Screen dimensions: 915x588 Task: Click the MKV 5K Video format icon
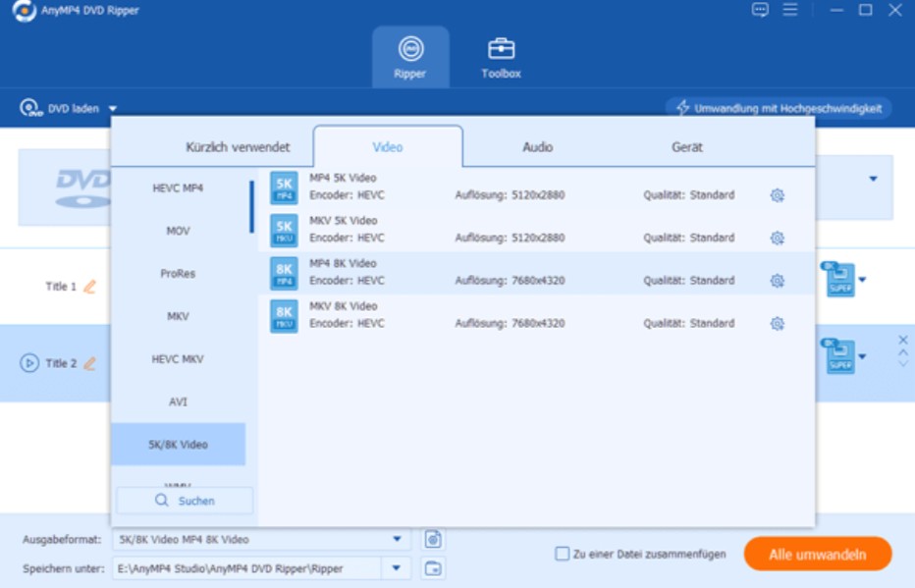(x=284, y=231)
